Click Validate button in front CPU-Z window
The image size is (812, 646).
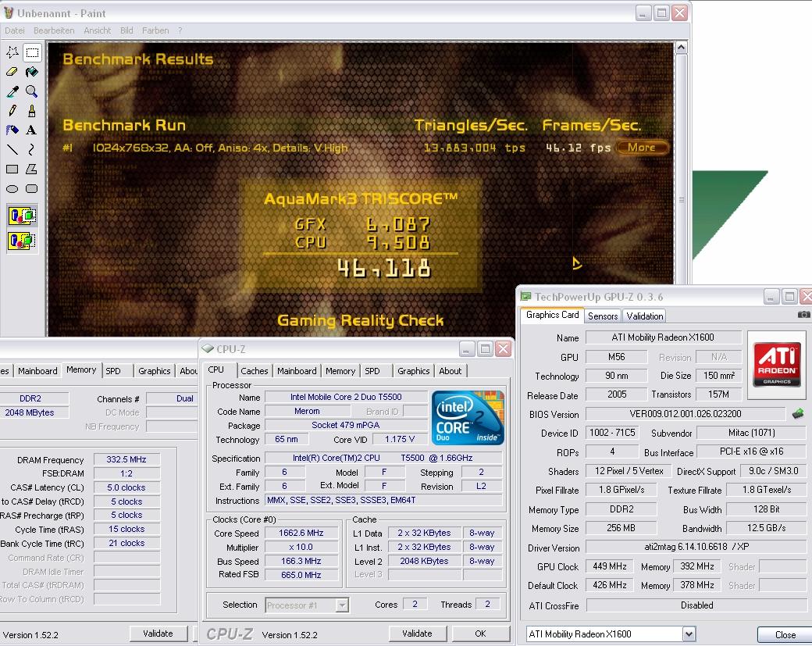pyautogui.click(x=417, y=633)
